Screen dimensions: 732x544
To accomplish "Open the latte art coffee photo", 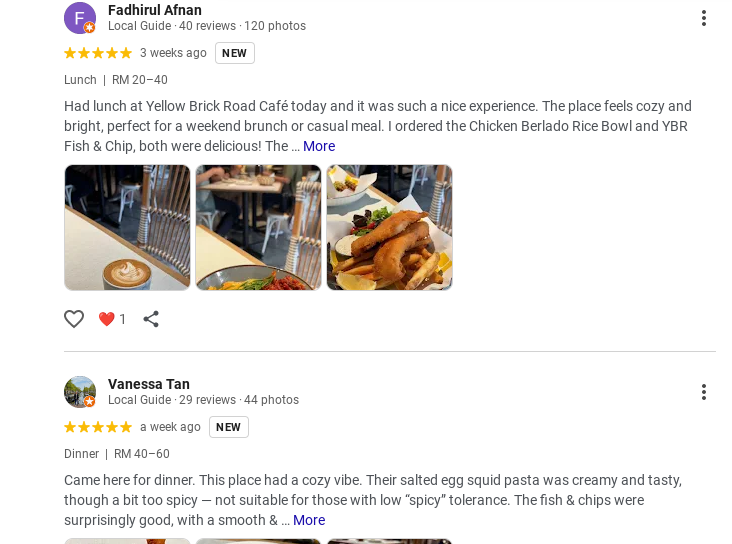I will tap(127, 228).
